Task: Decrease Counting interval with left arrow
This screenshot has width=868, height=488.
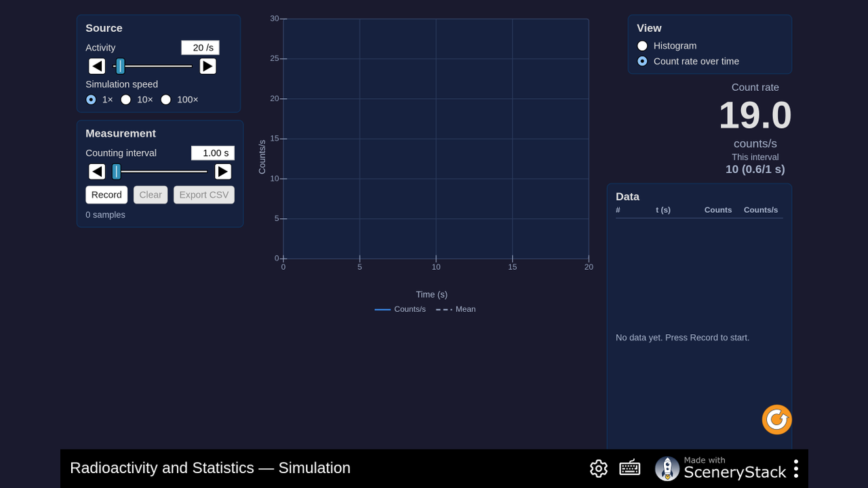Action: [x=97, y=171]
